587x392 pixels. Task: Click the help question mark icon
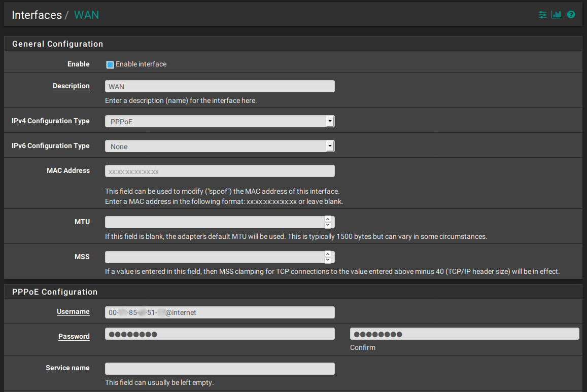571,15
